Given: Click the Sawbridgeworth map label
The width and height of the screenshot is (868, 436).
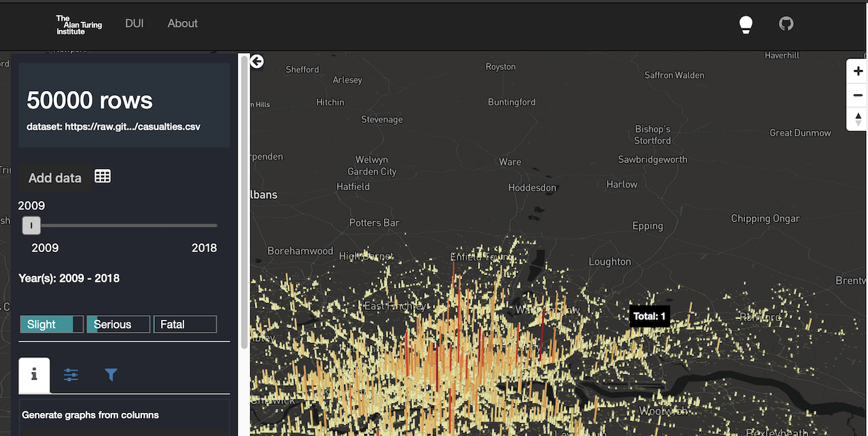Looking at the screenshot, I should [653, 160].
